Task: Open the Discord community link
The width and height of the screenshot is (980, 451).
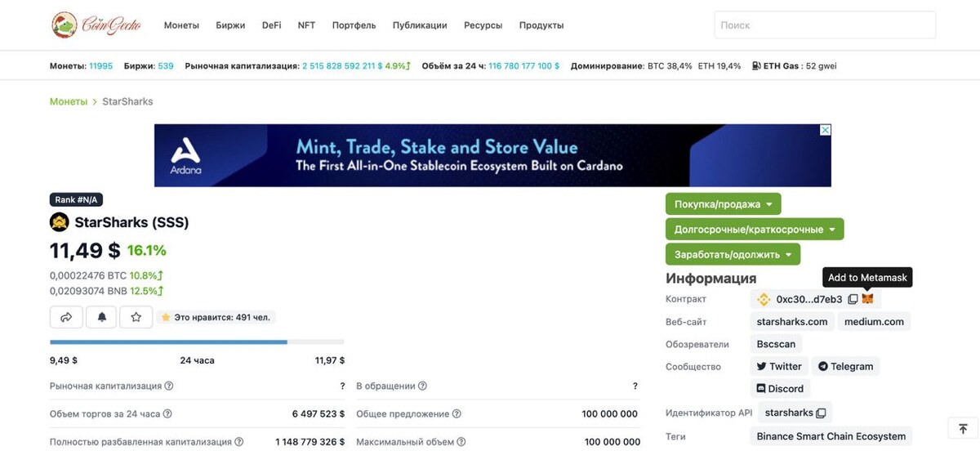Action: pos(780,389)
